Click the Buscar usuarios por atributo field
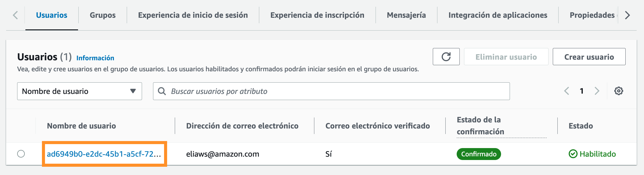The image size is (644, 175). 337,91
